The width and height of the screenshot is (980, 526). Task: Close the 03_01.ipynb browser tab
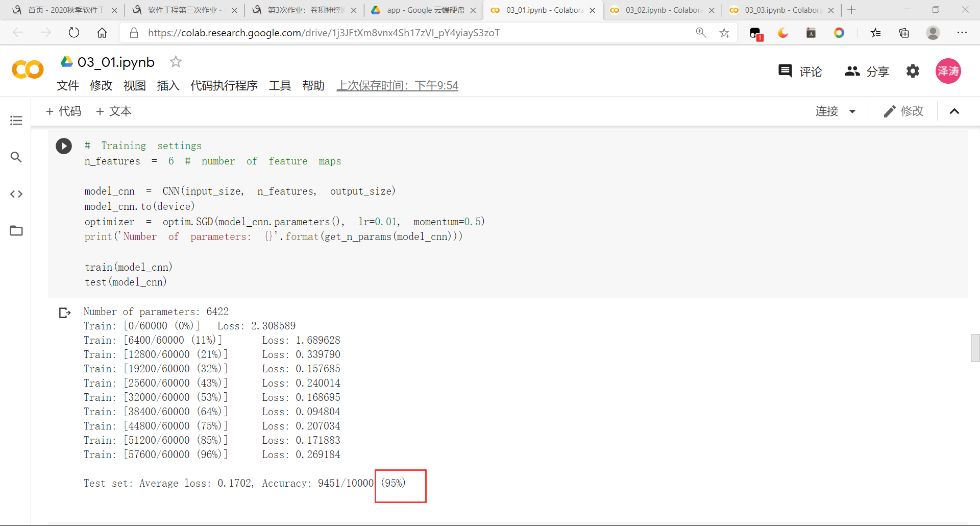click(x=592, y=10)
